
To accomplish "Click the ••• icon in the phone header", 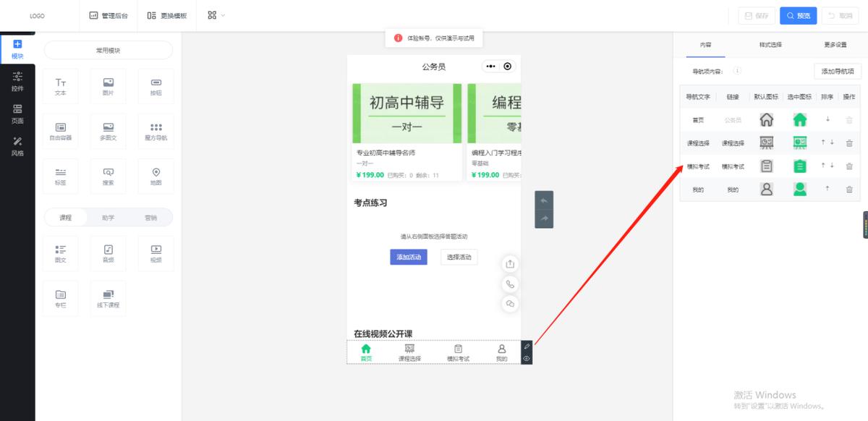I will pyautogui.click(x=489, y=66).
